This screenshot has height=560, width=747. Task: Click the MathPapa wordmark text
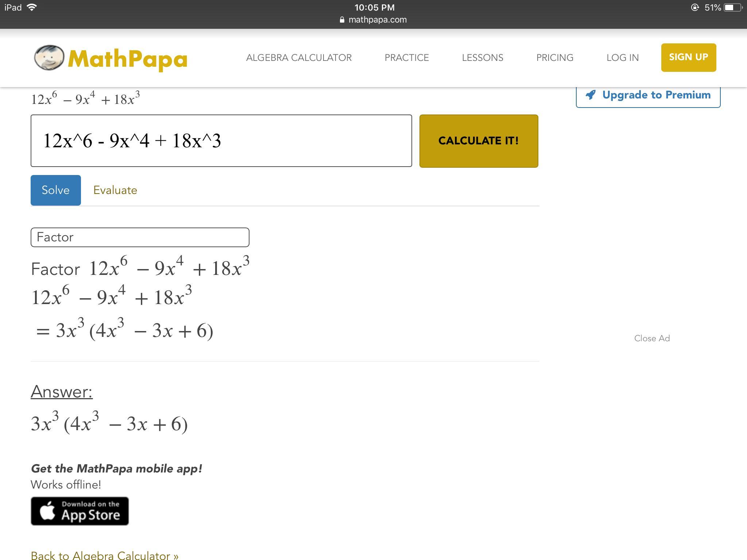point(128,59)
